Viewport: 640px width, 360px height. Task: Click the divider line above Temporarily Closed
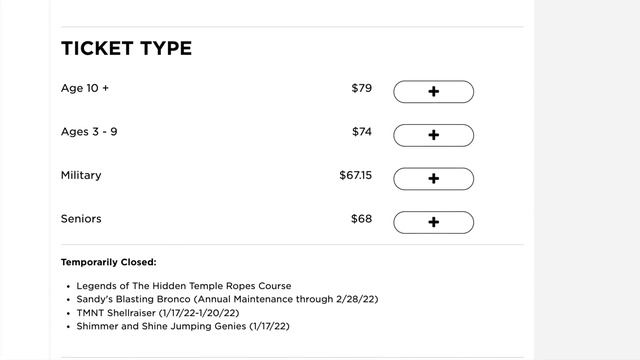[x=292, y=245]
